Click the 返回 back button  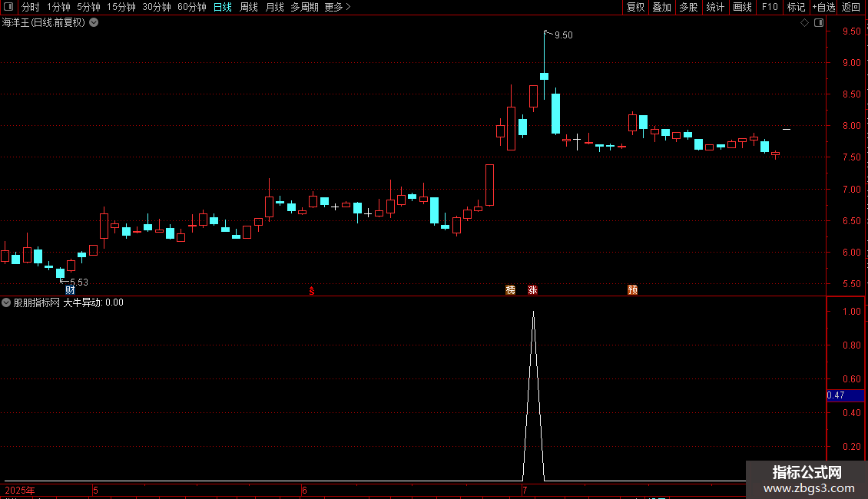click(851, 7)
